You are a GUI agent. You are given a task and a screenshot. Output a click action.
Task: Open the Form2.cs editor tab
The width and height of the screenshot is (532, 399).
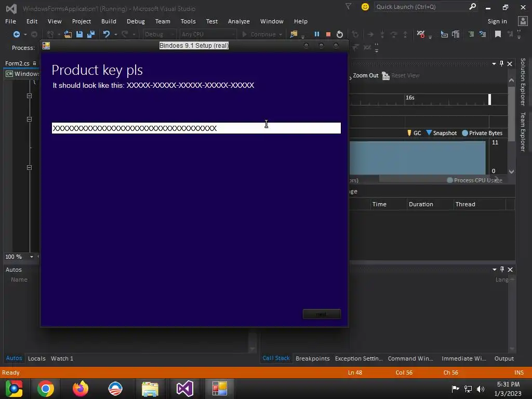click(x=17, y=63)
